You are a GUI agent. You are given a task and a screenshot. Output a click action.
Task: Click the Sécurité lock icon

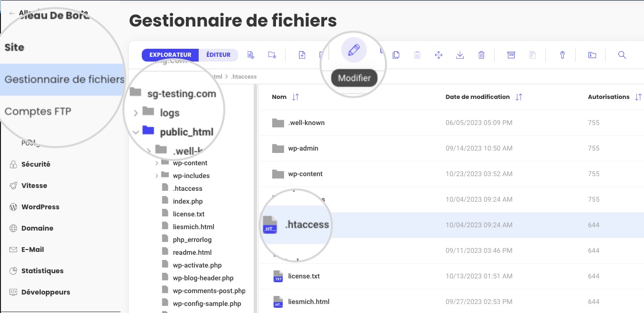[x=13, y=164]
